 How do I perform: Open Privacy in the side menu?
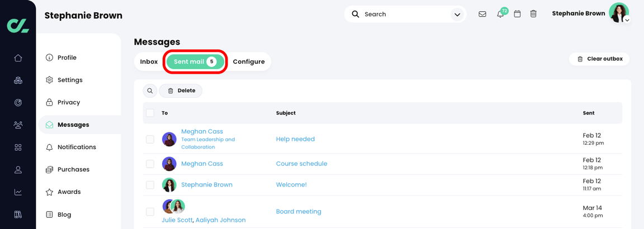click(69, 102)
